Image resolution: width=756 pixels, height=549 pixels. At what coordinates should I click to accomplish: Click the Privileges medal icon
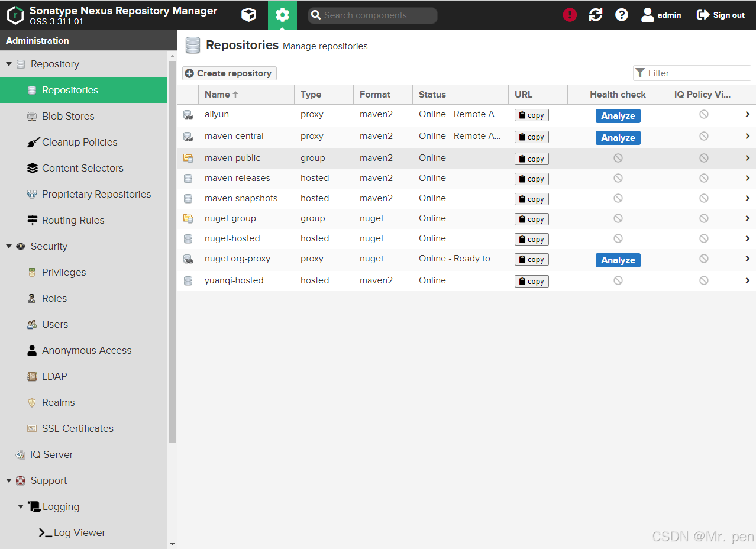click(32, 272)
